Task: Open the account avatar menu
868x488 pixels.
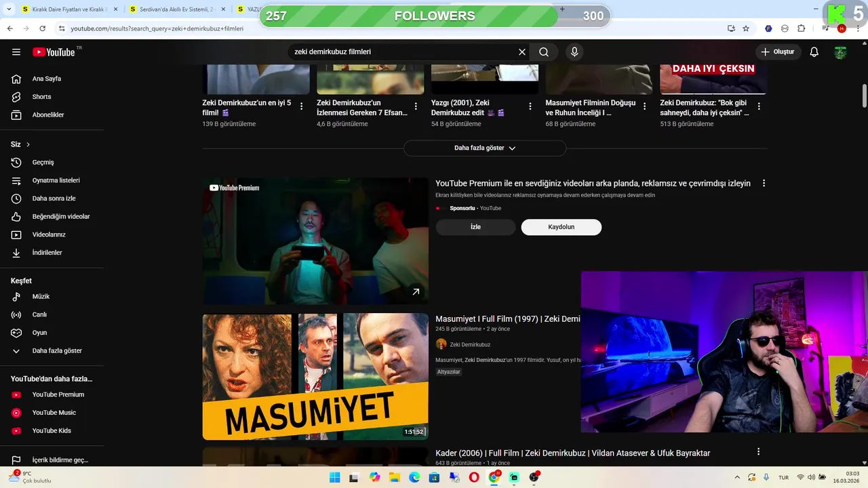Action: [841, 52]
